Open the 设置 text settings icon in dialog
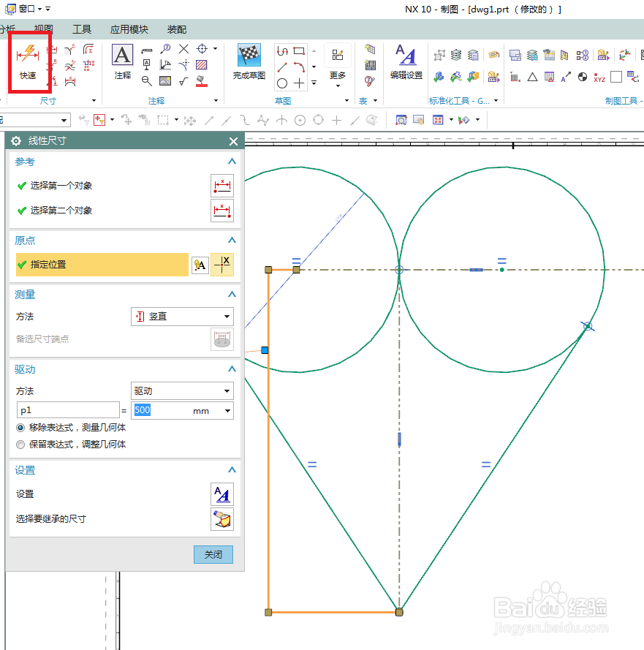This screenshot has width=644, height=650. click(222, 494)
